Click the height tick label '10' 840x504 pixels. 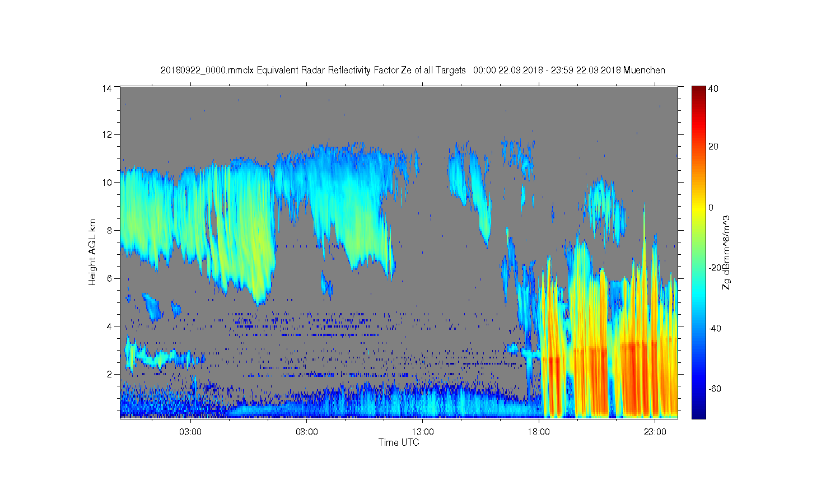(108, 183)
